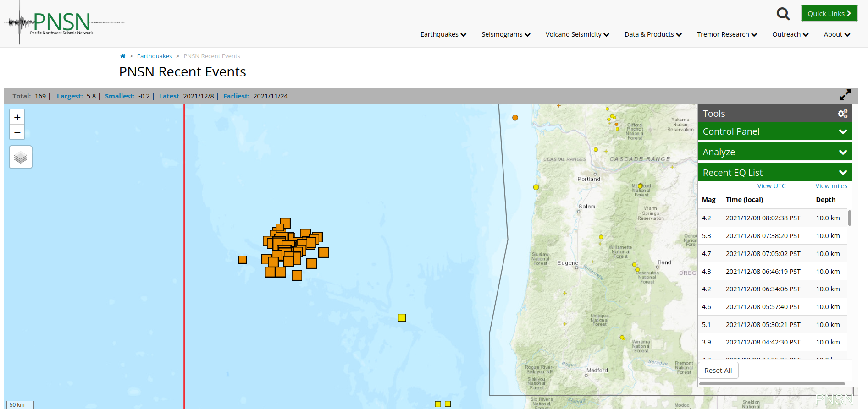Click the Reset All button
Image resolution: width=868 pixels, height=409 pixels.
coord(718,371)
